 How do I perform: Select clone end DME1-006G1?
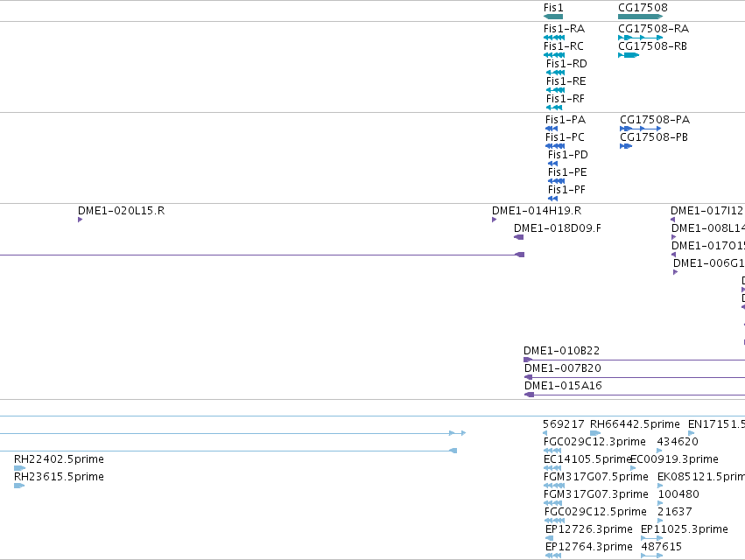tap(708, 263)
